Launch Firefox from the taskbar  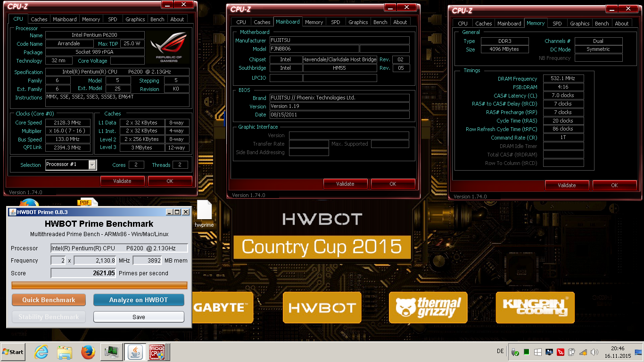pos(88,352)
